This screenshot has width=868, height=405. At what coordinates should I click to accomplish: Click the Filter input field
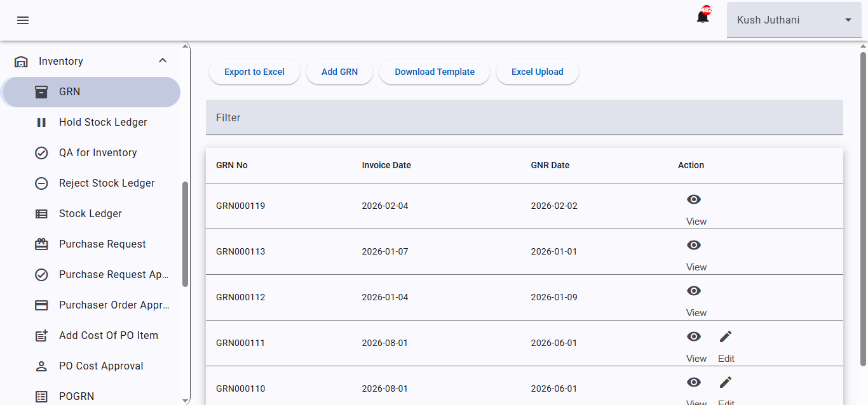tap(524, 117)
